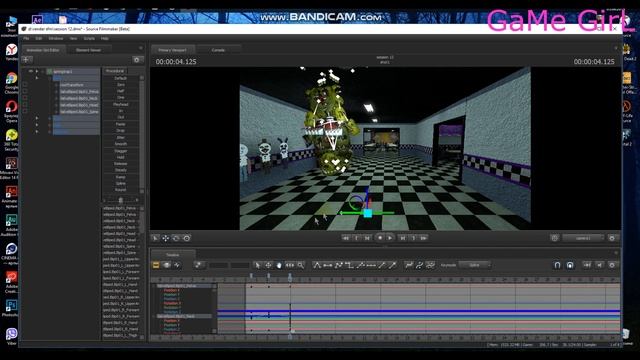640x360 pixels.
Task: Open the Timeline tab
Action: 173,255
